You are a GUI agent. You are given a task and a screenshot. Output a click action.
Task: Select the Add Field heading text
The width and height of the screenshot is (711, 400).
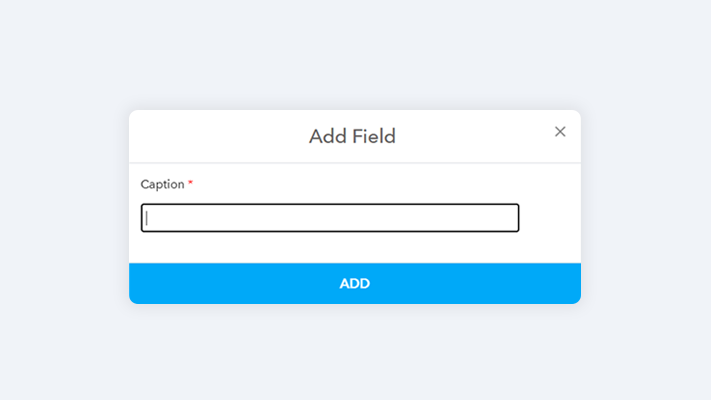click(352, 136)
